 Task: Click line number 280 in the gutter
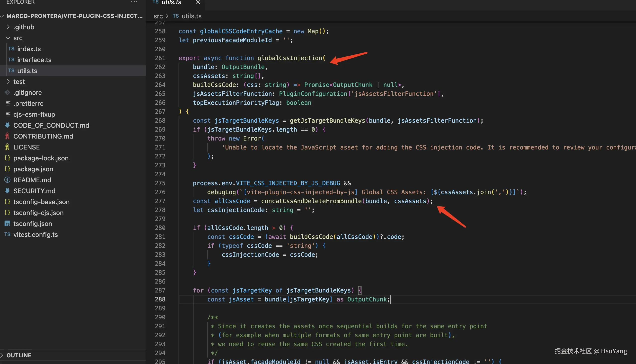pos(160,228)
